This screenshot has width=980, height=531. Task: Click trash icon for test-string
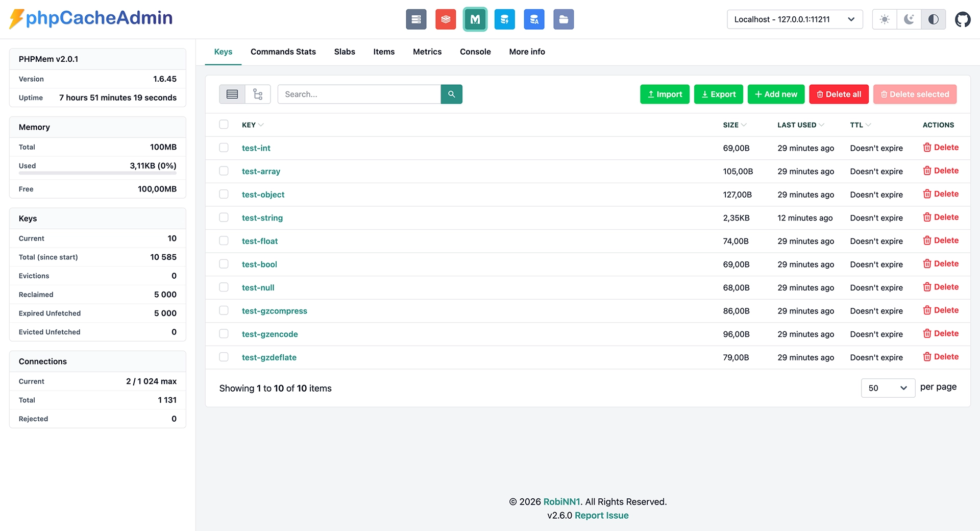click(x=927, y=217)
